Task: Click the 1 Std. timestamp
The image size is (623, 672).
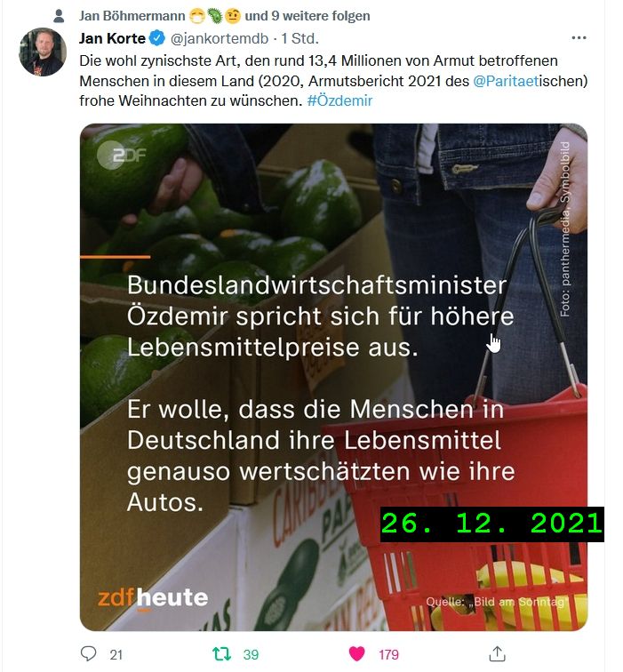Action: [x=300, y=38]
